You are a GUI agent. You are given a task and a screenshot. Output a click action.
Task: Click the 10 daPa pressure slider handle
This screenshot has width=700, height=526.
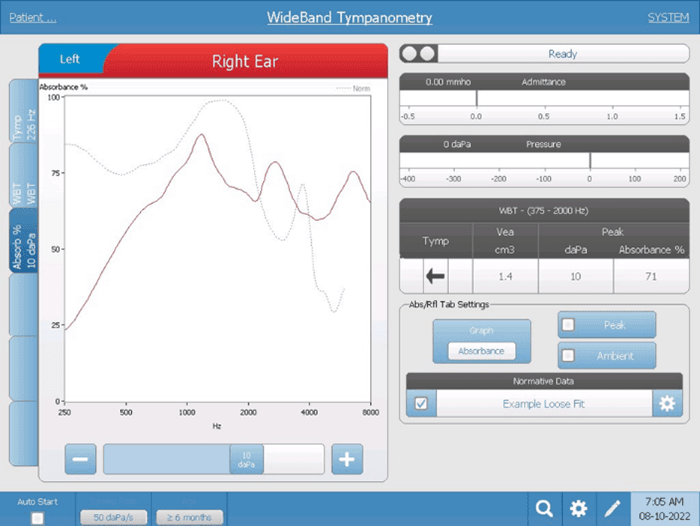tap(246, 459)
